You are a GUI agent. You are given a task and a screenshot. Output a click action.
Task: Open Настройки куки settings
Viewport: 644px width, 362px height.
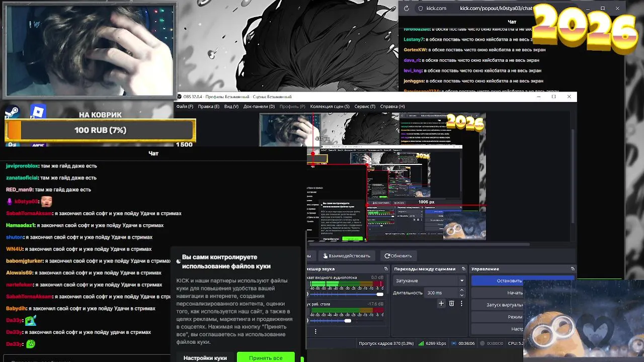tap(205, 358)
